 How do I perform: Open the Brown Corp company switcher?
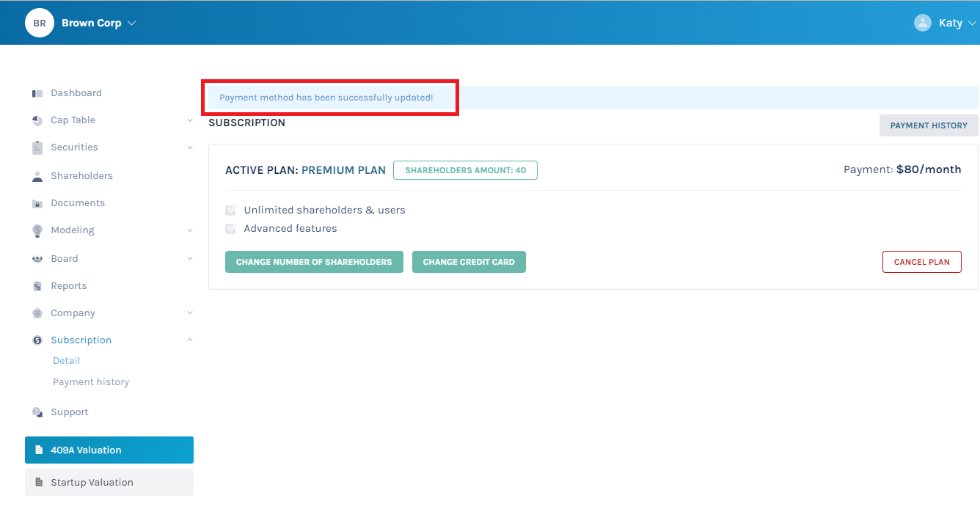[x=92, y=23]
